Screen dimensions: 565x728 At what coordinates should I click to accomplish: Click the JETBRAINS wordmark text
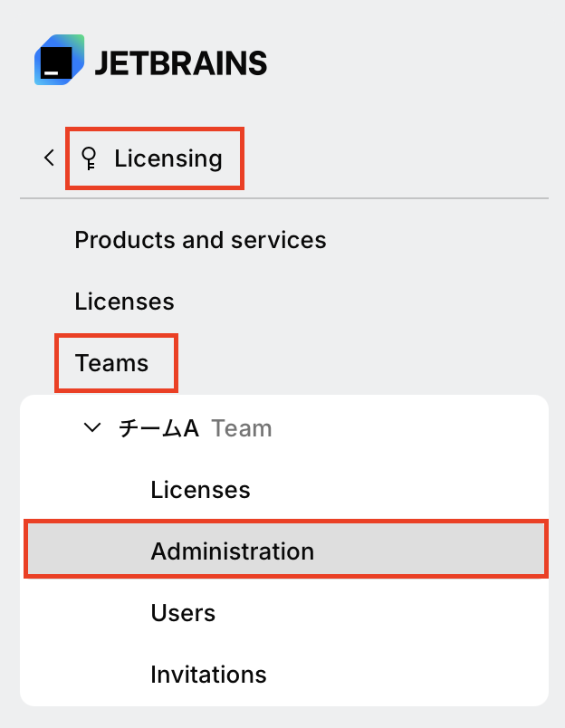click(181, 63)
